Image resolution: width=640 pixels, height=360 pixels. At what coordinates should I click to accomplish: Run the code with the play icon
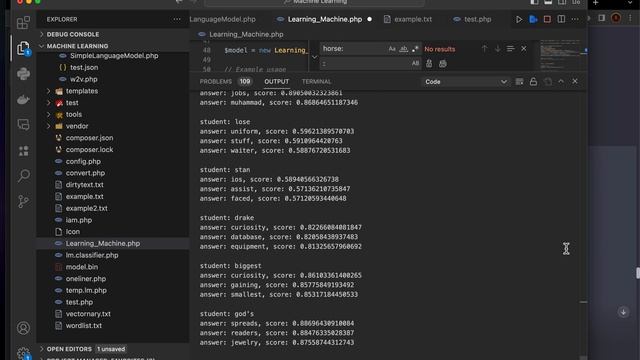tap(519, 19)
